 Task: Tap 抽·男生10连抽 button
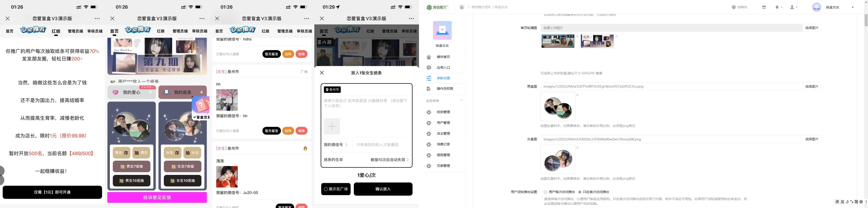tap(131, 181)
